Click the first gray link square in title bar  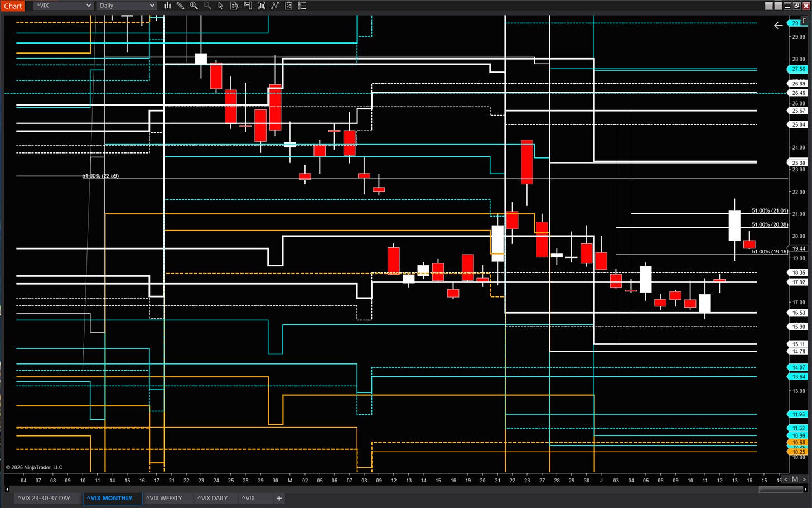pos(769,6)
